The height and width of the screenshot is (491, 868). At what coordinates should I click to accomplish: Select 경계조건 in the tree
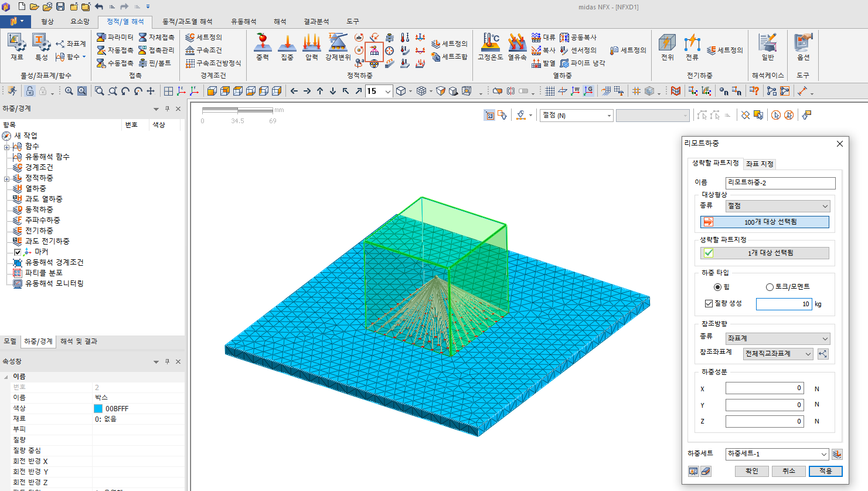click(39, 167)
